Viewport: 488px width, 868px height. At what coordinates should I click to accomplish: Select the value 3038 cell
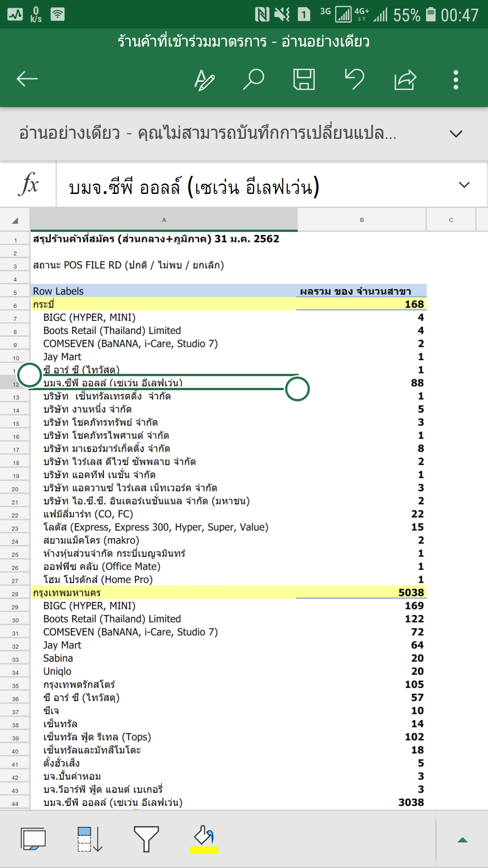361,802
